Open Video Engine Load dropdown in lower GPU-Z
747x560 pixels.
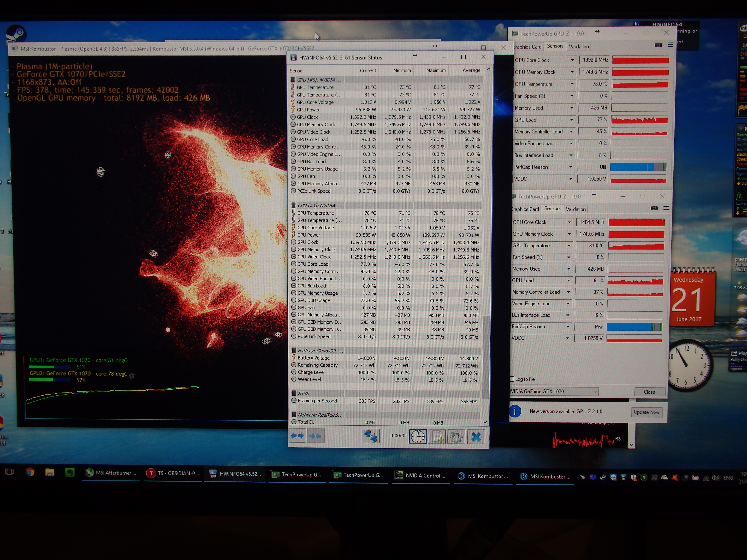coord(568,304)
